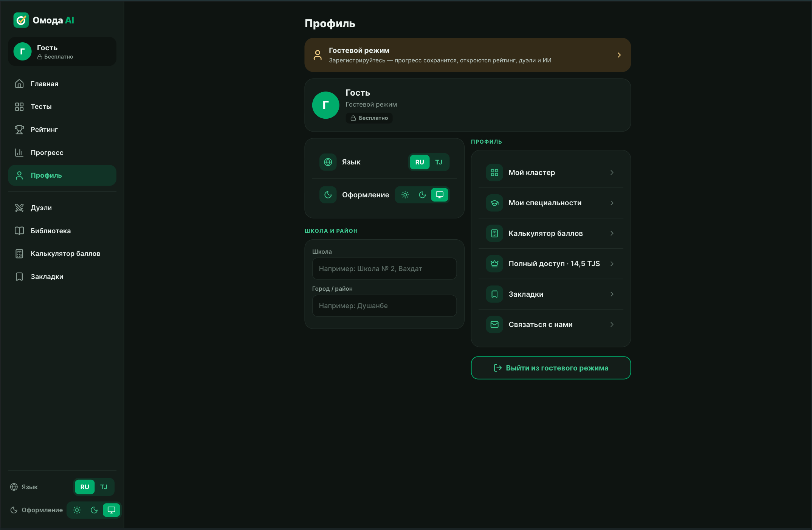Click the trophy icon for Рейтинг
Viewport: 812px width, 530px height.
(19, 130)
